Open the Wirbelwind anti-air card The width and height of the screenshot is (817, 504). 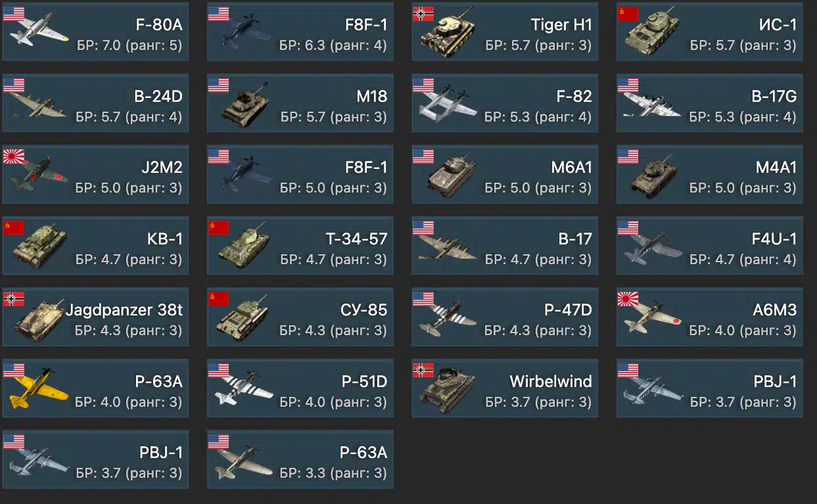pyautogui.click(x=505, y=388)
